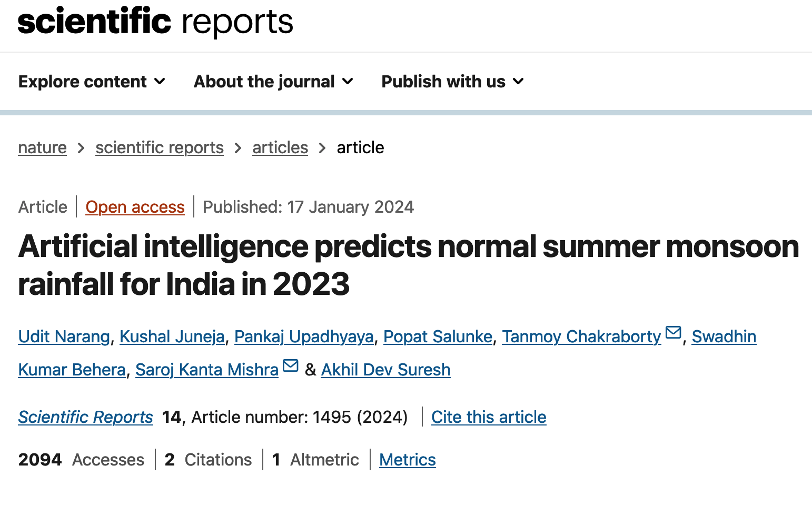Open Tanmoy Chakraborty's author link
This screenshot has width=812, height=515.
tap(581, 336)
